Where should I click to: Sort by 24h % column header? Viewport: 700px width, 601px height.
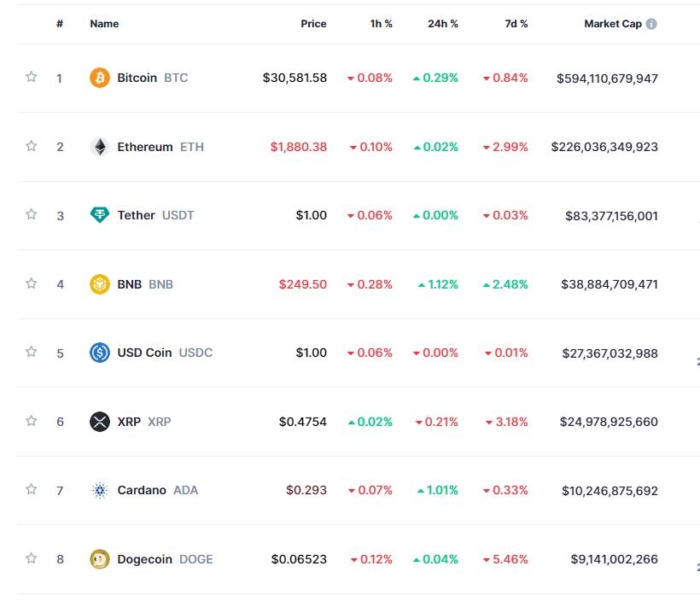(442, 24)
